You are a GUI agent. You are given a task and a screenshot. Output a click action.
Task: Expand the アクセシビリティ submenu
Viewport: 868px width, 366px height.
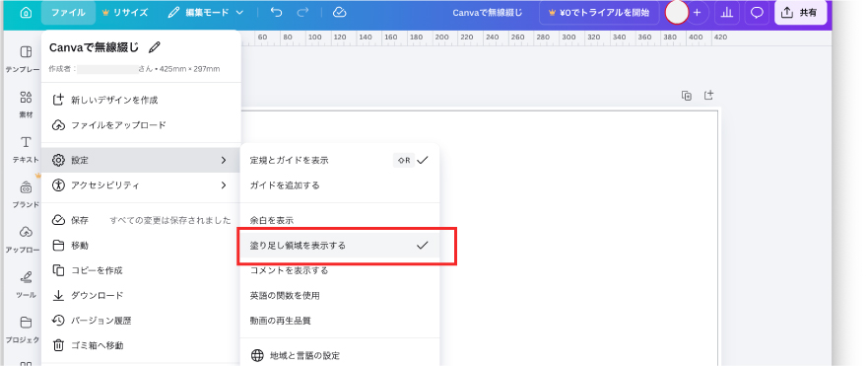pos(141,185)
